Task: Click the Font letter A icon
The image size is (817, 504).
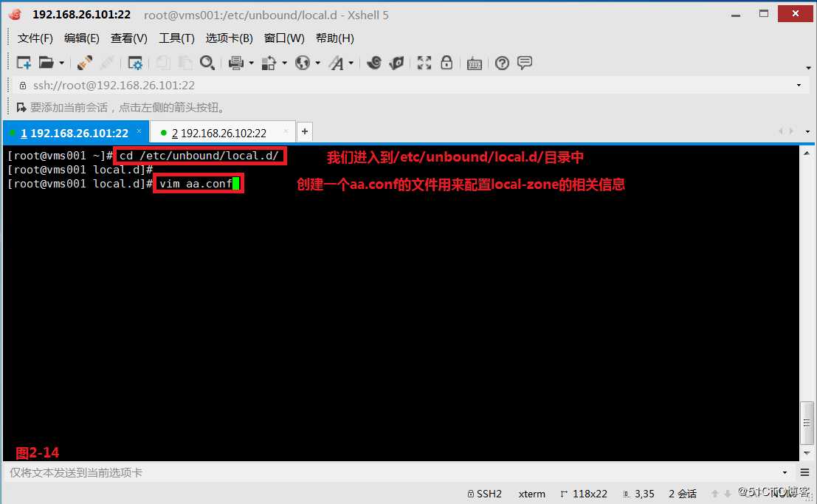Action: 337,63
